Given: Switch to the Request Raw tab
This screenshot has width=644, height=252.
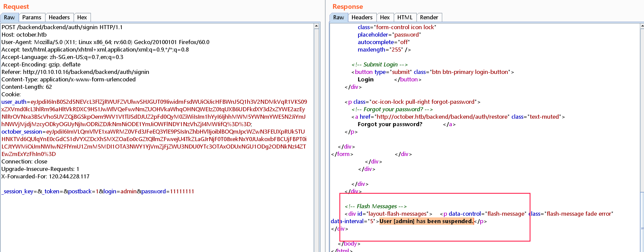Looking at the screenshot, I should pyautogui.click(x=9, y=17).
